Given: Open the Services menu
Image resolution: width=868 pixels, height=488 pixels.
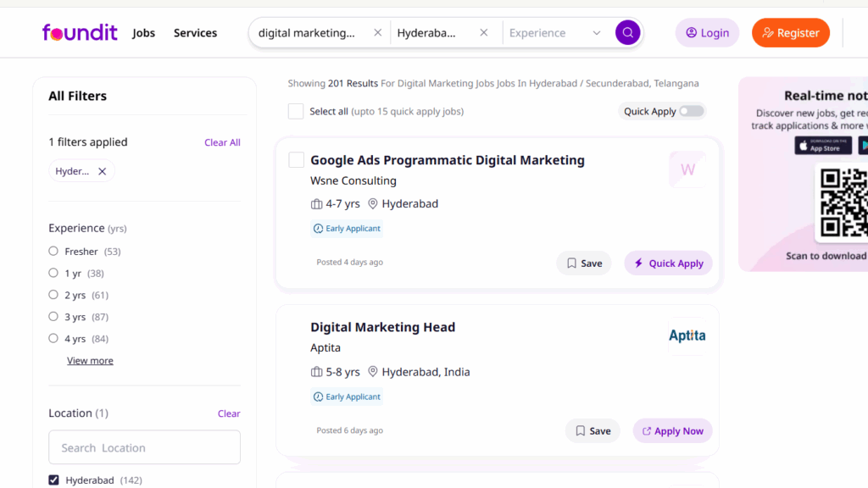Looking at the screenshot, I should point(196,33).
